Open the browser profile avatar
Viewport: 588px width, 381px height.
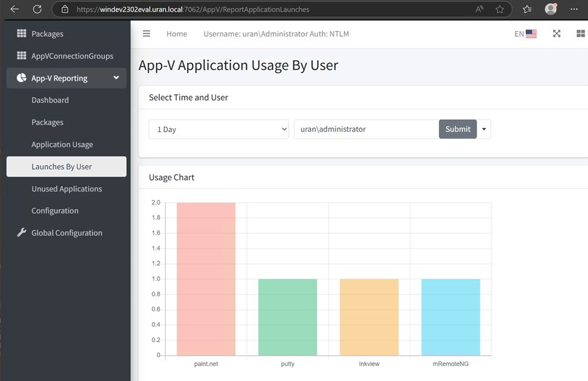550,9
